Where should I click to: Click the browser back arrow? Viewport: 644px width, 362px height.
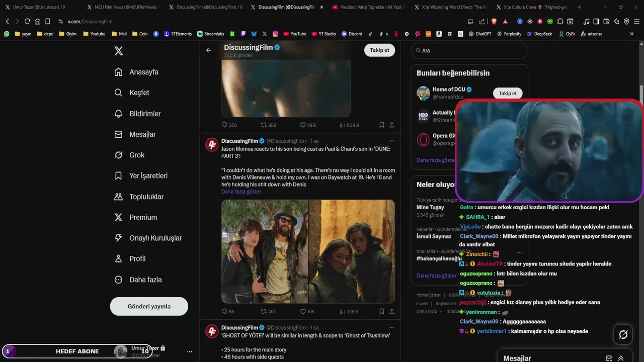[x=7, y=22]
